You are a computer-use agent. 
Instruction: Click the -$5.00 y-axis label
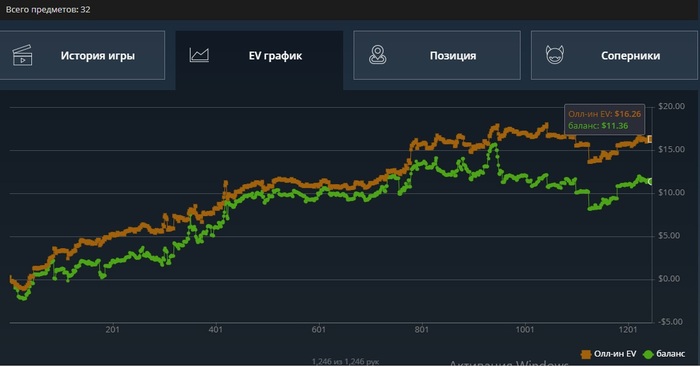pyautogui.click(x=670, y=322)
